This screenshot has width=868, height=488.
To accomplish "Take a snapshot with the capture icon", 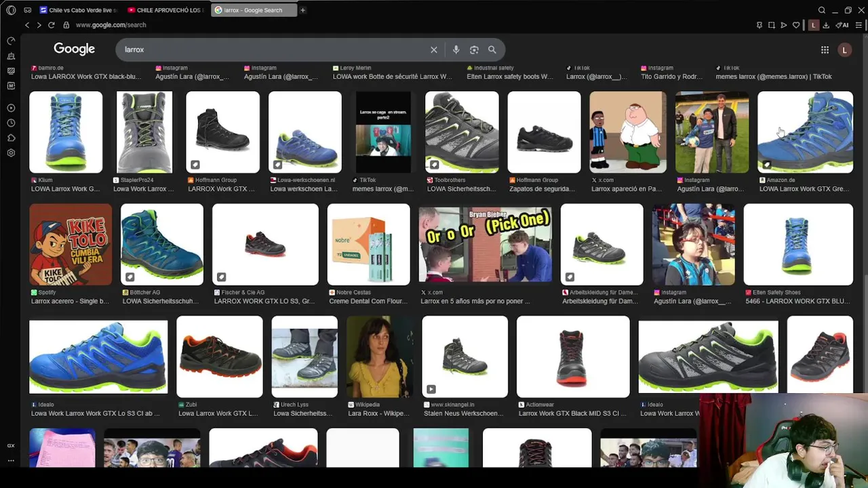I will (772, 25).
